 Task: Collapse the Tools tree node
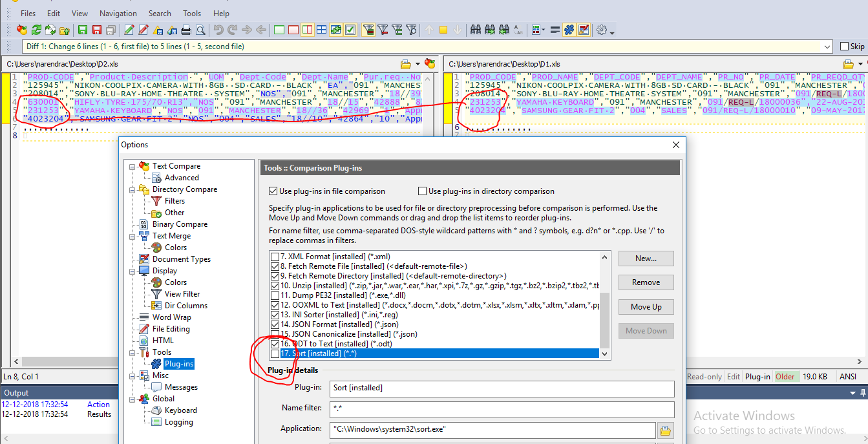[x=132, y=352]
